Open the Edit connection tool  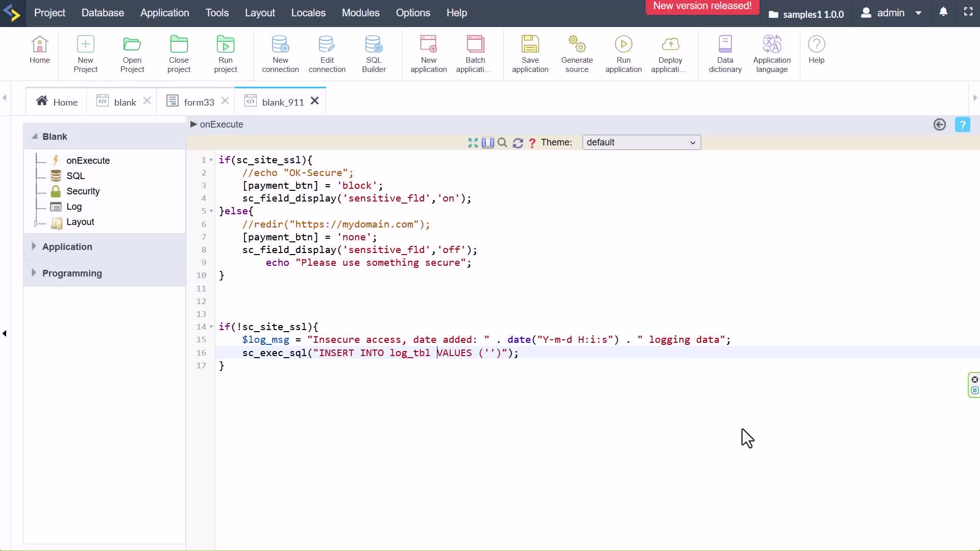(327, 54)
